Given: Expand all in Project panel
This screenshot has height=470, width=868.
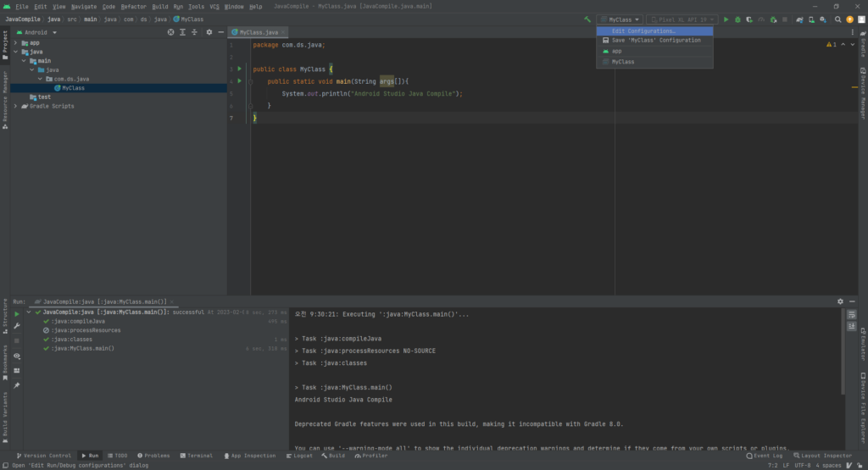Looking at the screenshot, I should point(183,32).
